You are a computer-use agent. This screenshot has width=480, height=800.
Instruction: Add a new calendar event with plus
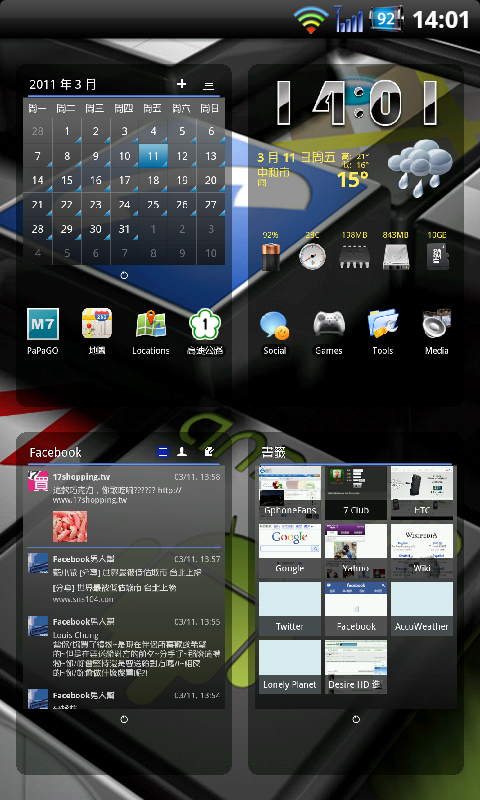pyautogui.click(x=182, y=84)
